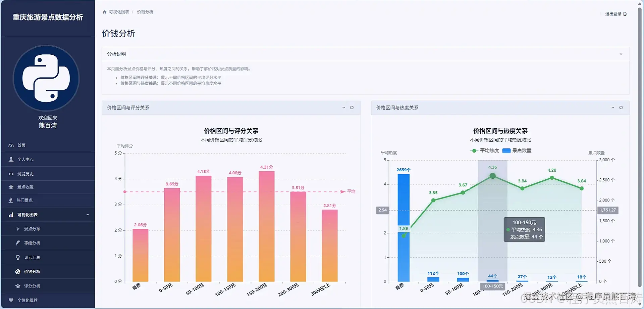Viewport: 644px width, 309px height.
Task: Click the eye icon for 浏览历史
Action: 11,173
